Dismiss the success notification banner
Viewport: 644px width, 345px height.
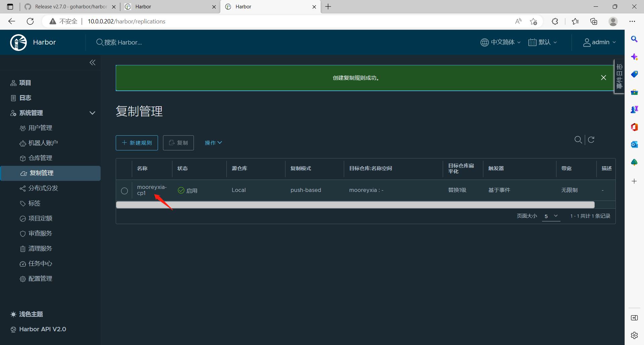coord(603,78)
